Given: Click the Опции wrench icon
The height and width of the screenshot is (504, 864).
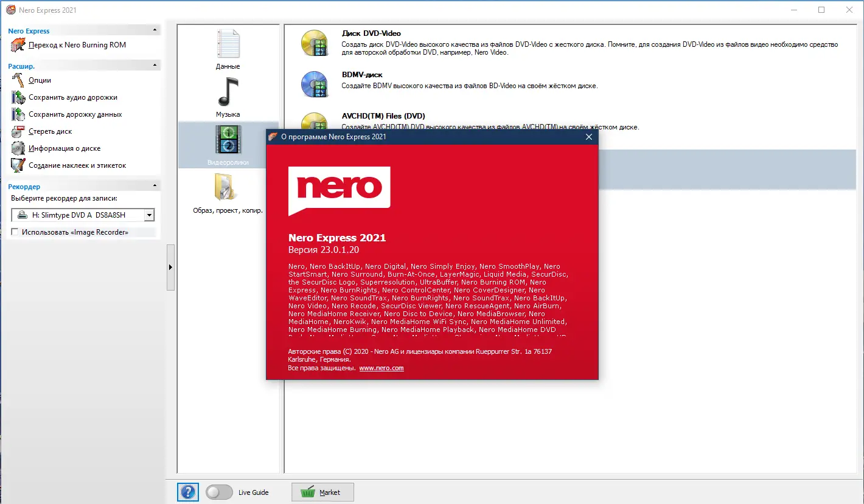Looking at the screenshot, I should [18, 80].
